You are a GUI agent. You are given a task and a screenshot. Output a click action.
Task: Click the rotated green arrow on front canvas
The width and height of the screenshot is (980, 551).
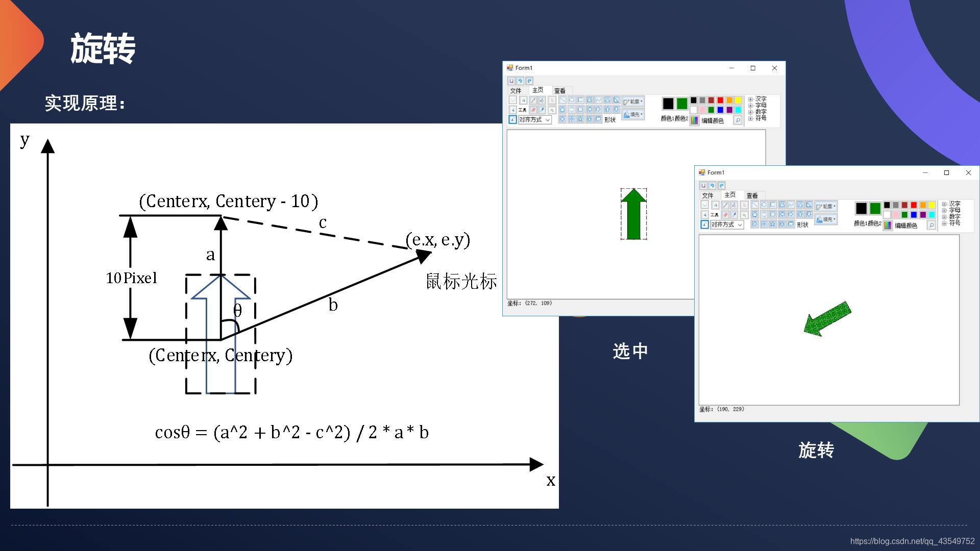pyautogui.click(x=827, y=319)
